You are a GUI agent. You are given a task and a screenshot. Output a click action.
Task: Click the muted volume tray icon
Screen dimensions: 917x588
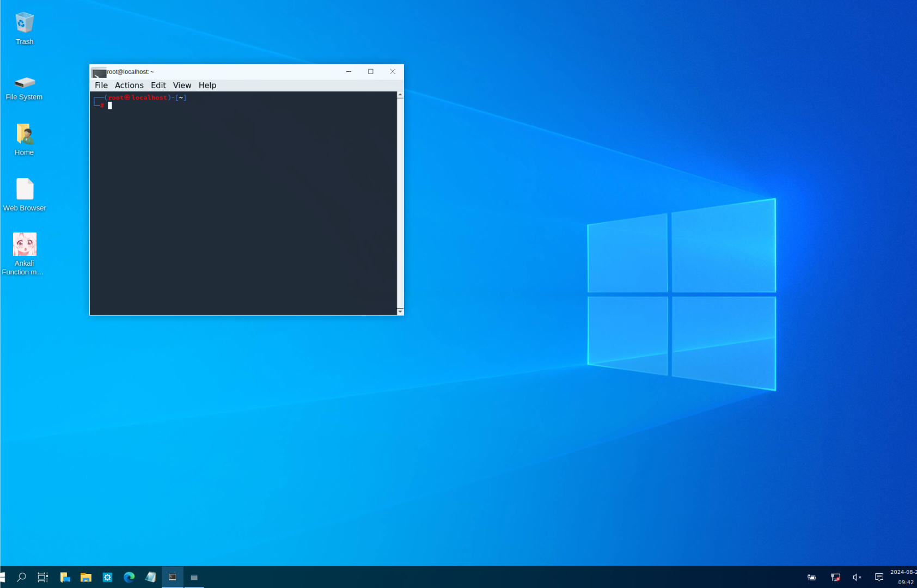(857, 578)
